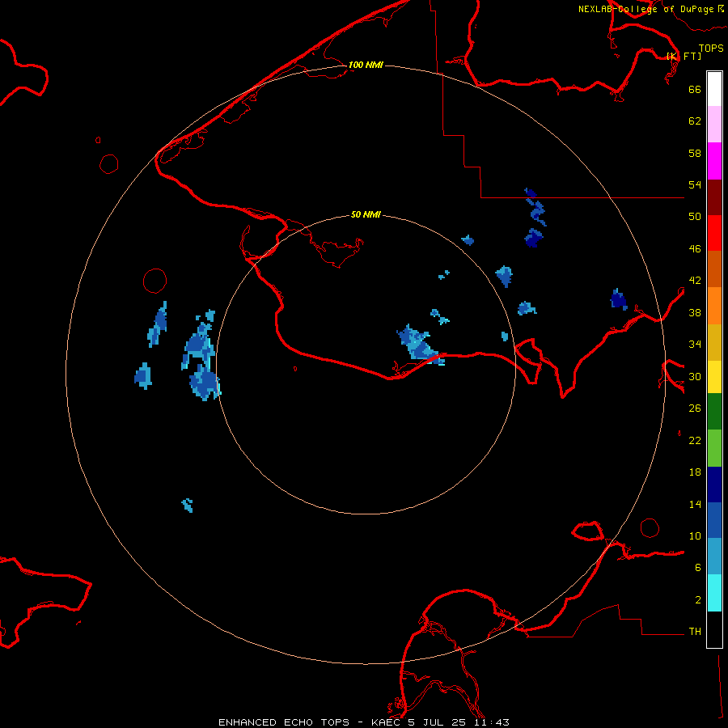
Task: Click the "ENHANCED ECHO TOPS" caption text
Action: pos(284,722)
